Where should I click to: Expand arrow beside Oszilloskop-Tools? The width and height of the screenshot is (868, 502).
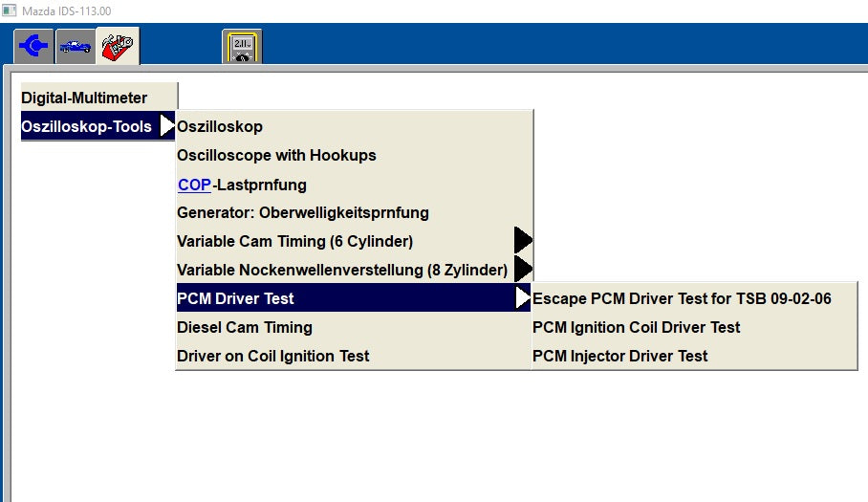click(167, 126)
